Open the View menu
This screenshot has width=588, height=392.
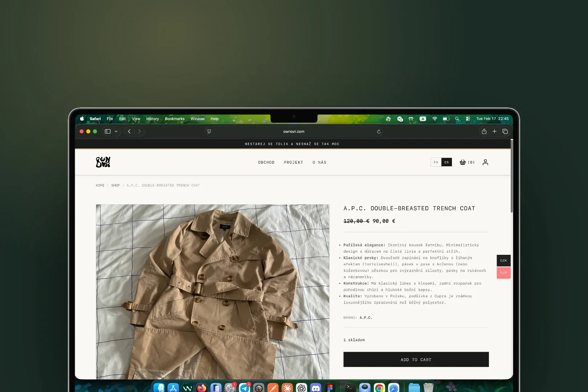pos(136,119)
